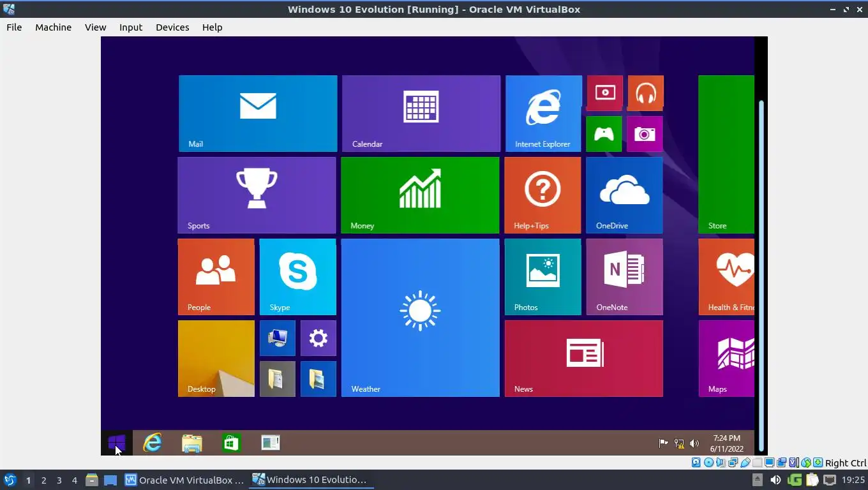Click the host file manager panel icon

coord(92,480)
